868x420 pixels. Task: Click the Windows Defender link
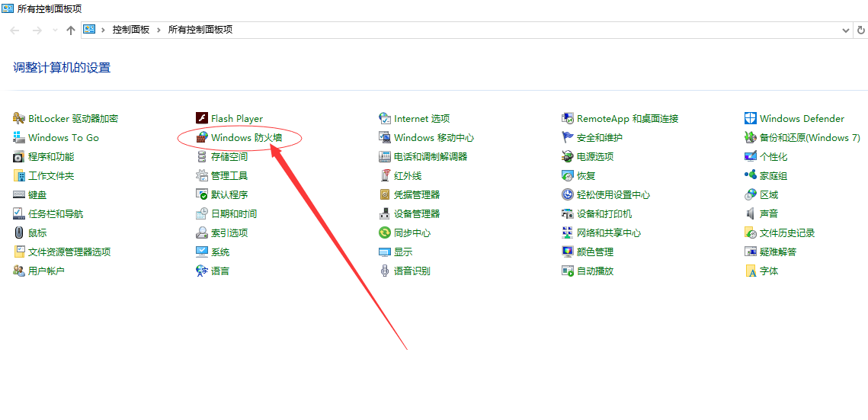tap(802, 118)
